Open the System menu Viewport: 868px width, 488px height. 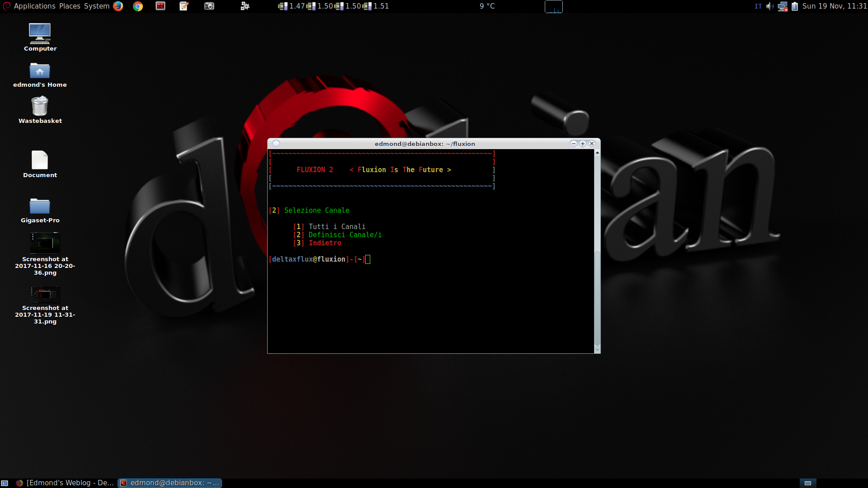pos(97,6)
